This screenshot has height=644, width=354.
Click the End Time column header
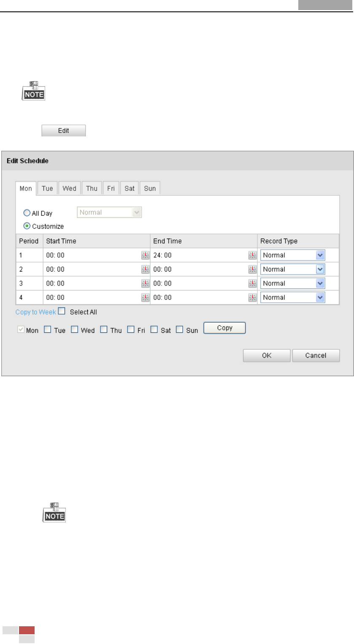[204, 241]
